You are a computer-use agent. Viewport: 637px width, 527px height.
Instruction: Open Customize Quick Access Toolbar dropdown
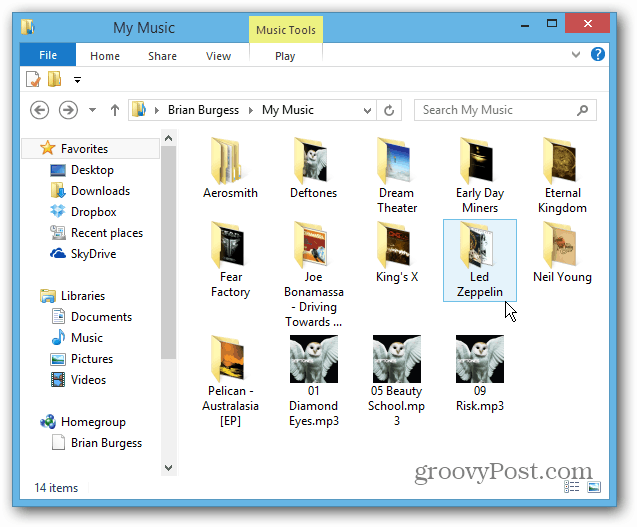pyautogui.click(x=77, y=80)
